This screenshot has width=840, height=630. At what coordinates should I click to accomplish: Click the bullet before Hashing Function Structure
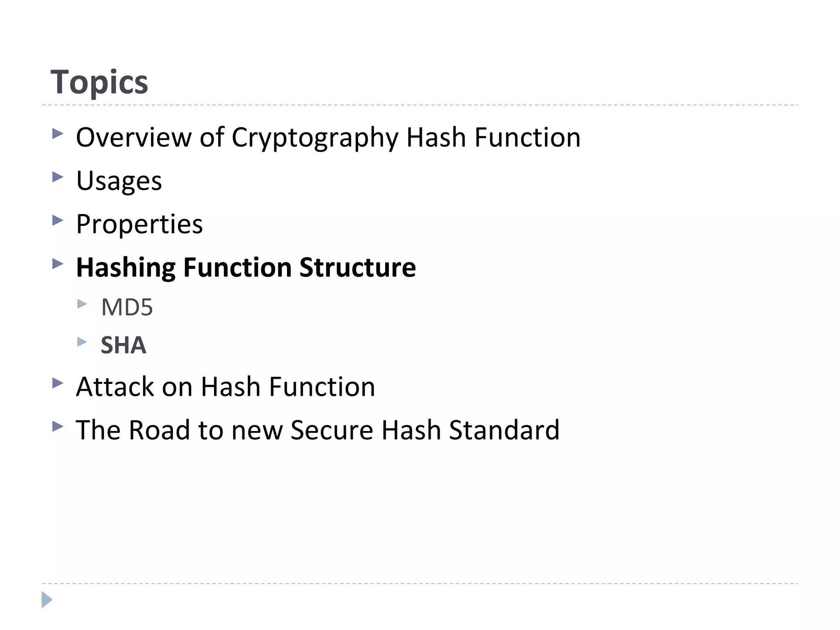(58, 264)
